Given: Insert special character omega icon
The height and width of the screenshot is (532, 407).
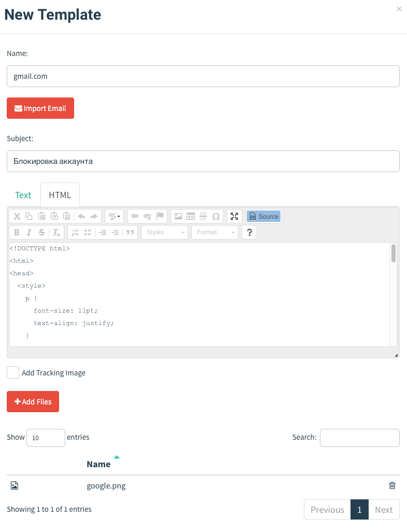Looking at the screenshot, I should 216,216.
